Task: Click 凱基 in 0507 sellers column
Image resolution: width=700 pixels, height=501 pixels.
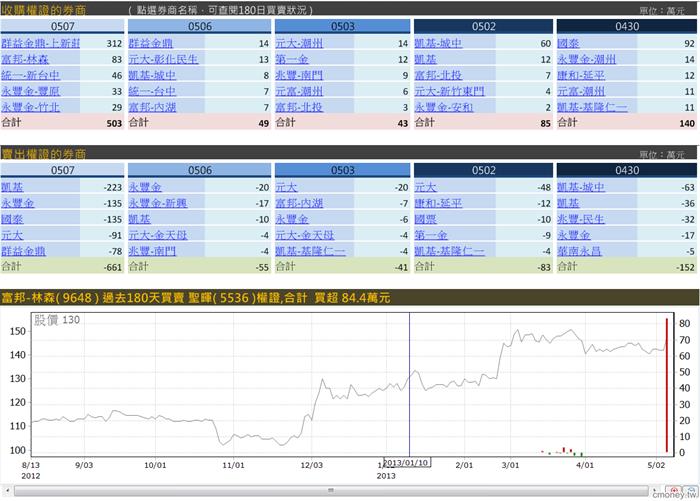Action: pos(12,187)
